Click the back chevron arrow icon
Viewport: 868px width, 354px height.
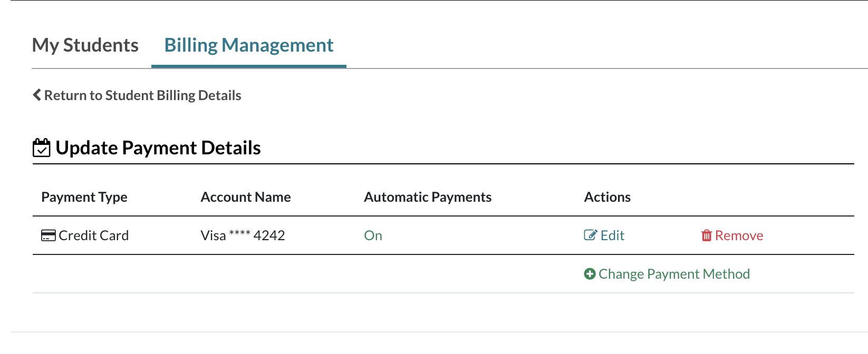37,95
